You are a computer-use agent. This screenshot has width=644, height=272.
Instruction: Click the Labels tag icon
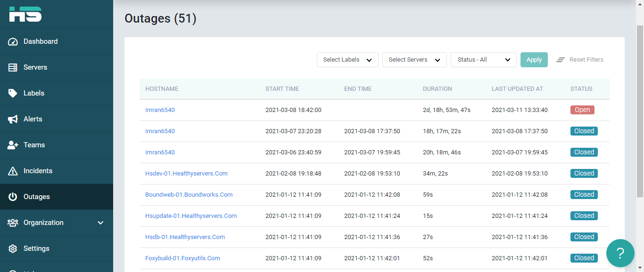point(13,93)
